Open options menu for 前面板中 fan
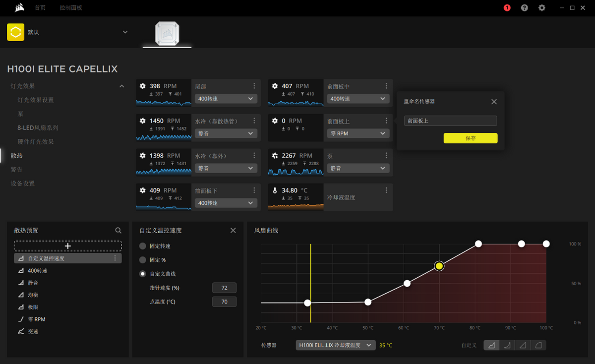 click(x=386, y=86)
